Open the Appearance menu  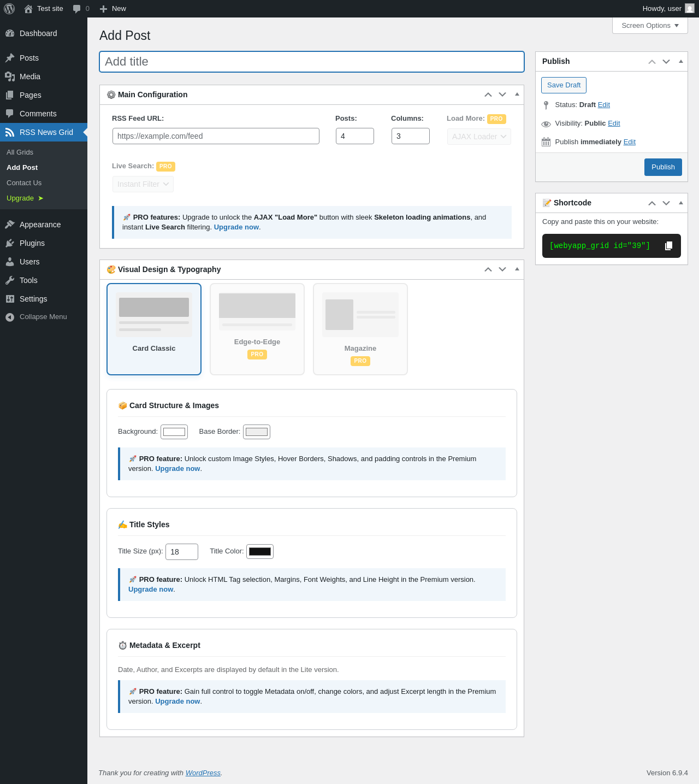point(44,225)
